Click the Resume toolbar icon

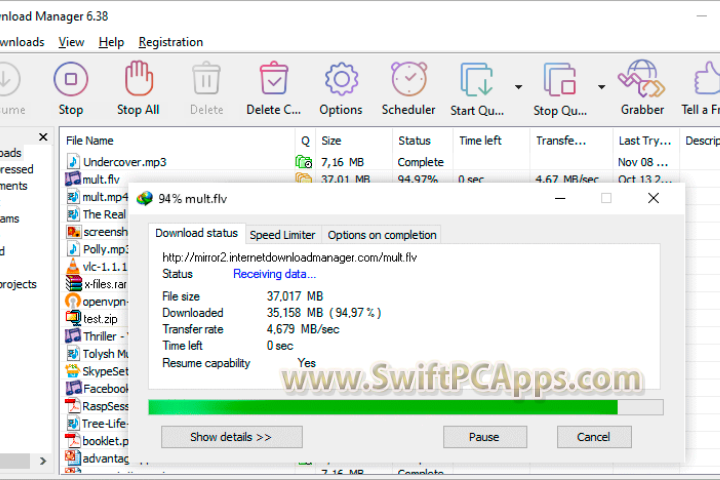coord(7,79)
